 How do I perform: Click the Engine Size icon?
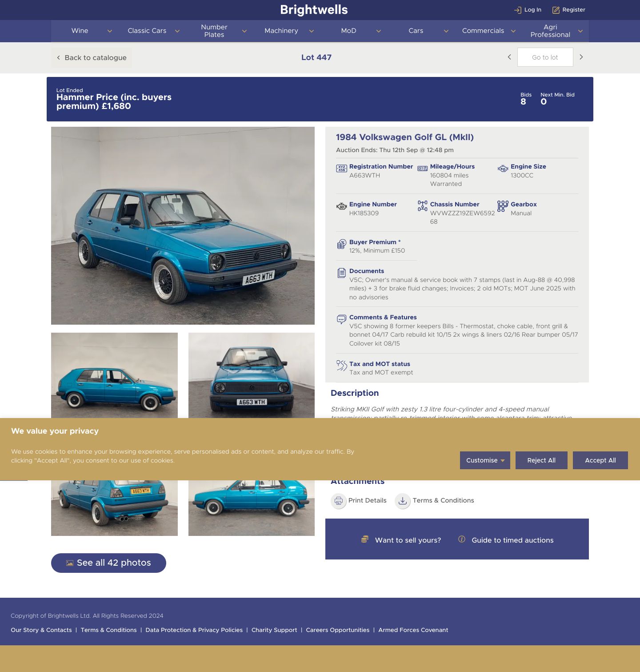coord(503,169)
